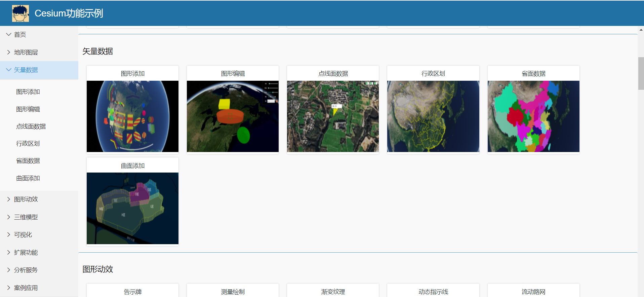Select 图形添加 in the sidebar submenu
This screenshot has width=644, height=297.
coord(28,92)
